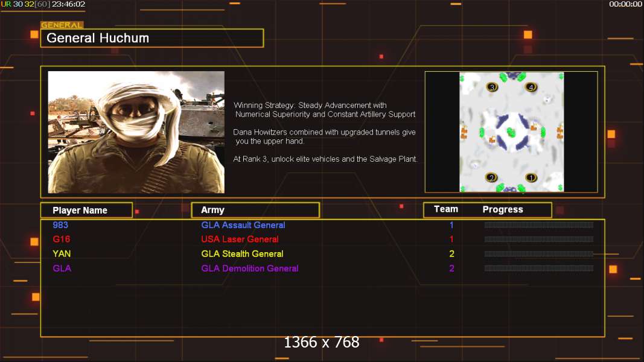The height and width of the screenshot is (362, 644).
Task: Click start position marker 1 on minimap
Action: coord(531,178)
